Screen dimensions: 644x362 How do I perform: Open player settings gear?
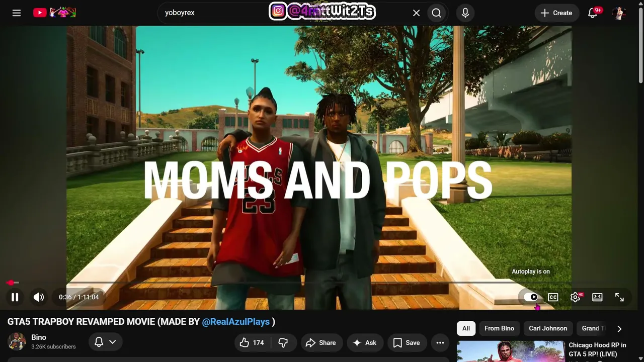pos(575,297)
